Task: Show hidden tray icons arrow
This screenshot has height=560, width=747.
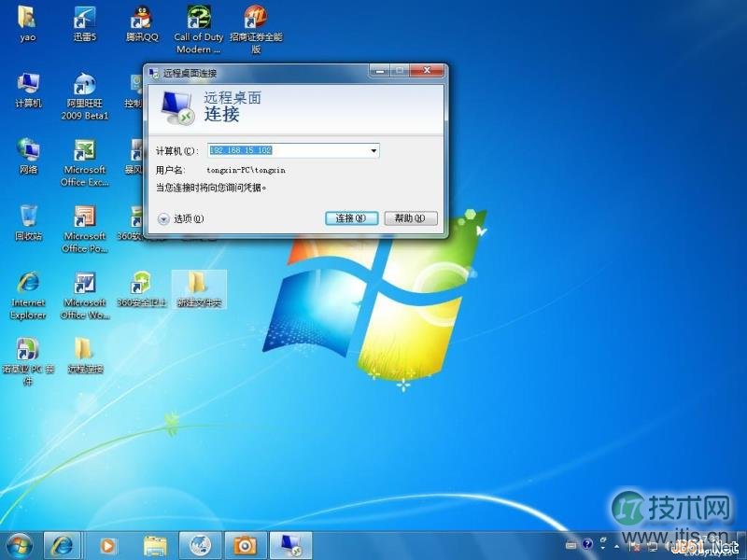Action: tap(616, 546)
